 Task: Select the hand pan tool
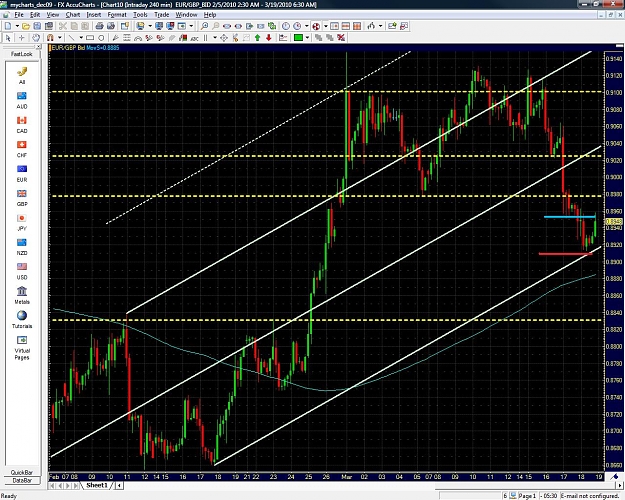(x=36, y=38)
